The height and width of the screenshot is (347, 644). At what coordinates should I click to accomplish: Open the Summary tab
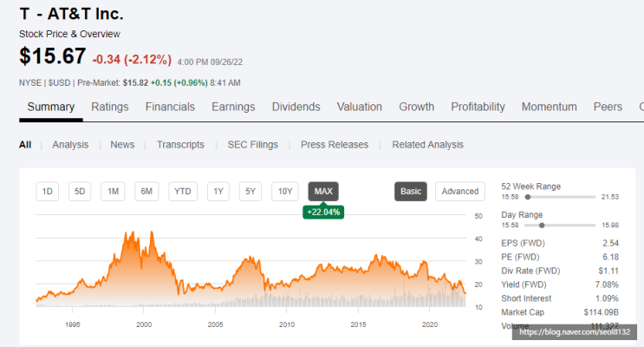coord(51,107)
